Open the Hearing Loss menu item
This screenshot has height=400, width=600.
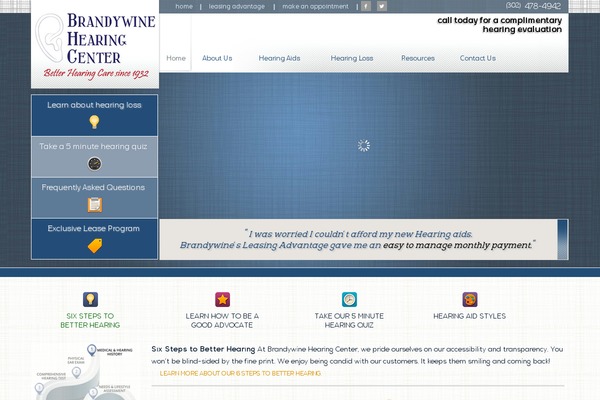coord(352,58)
